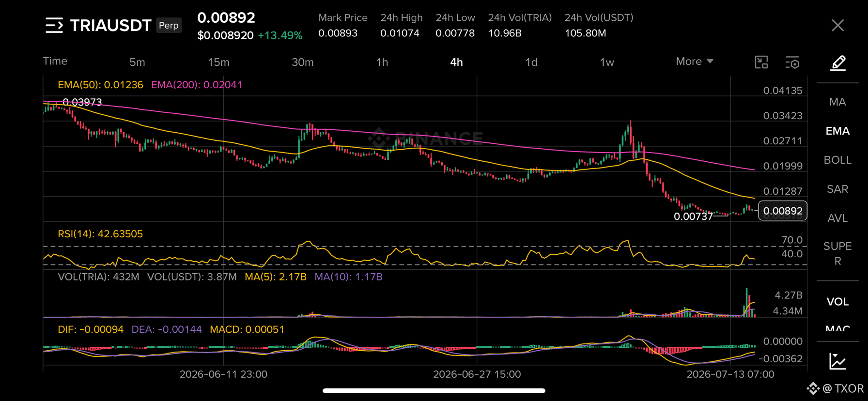Tap the 2026-06-11 23:00 date label
This screenshot has height=401, width=868.
pos(223,374)
